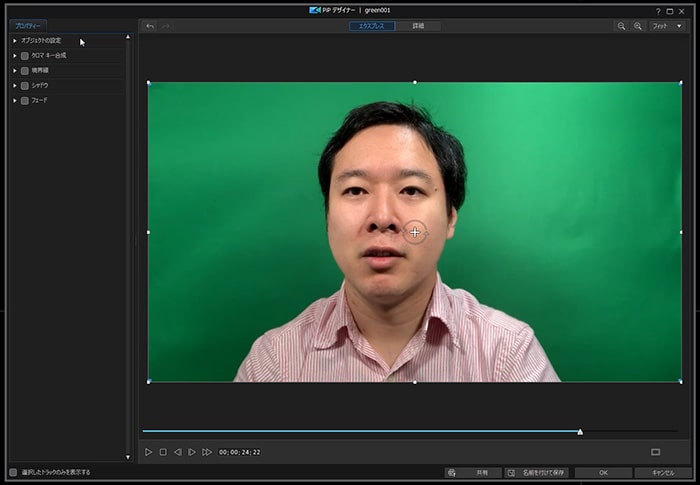Open the help question mark
700x485 pixels.
coord(657,10)
